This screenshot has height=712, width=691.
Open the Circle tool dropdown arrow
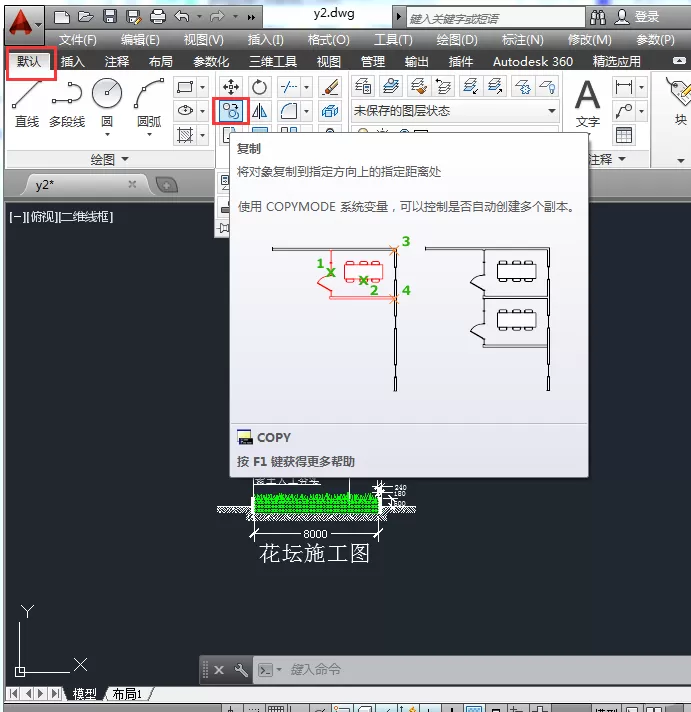(x=107, y=134)
